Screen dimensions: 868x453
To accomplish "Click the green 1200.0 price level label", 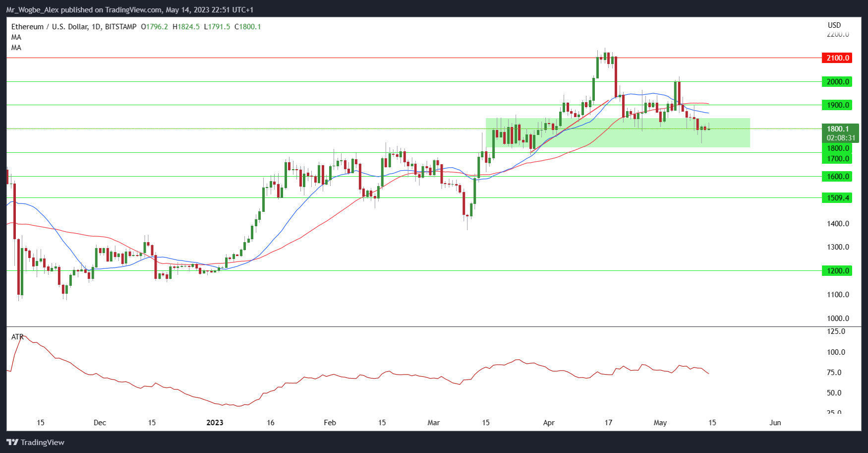I will tap(837, 271).
